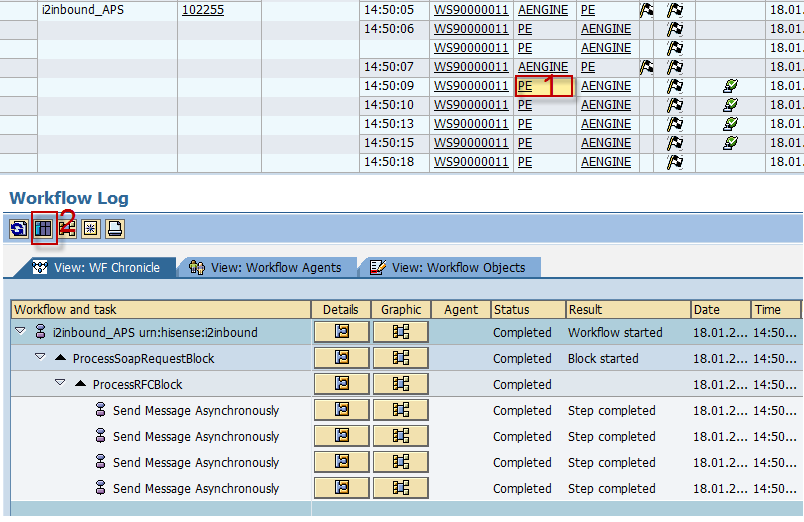Show Graphic for i2inbound_APS urn:hisense:i2inbound
The height and width of the screenshot is (522, 804).
coord(400,332)
